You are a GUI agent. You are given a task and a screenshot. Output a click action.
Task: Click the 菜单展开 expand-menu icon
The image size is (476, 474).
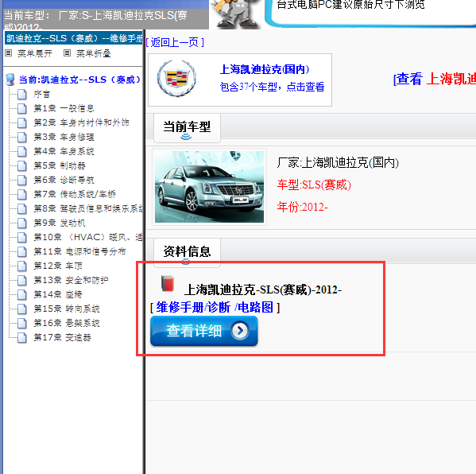click(x=9, y=53)
